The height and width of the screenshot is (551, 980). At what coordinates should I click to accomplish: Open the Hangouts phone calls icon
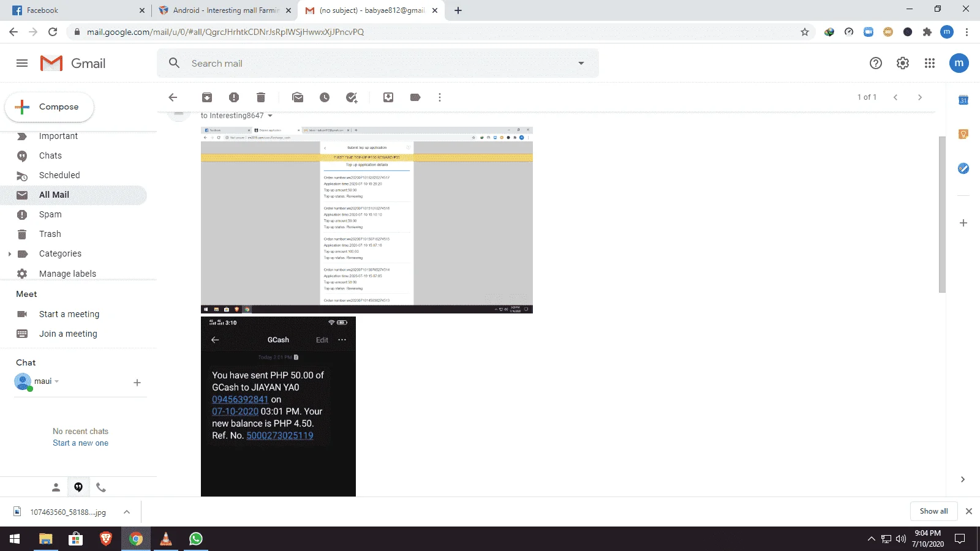point(101,487)
